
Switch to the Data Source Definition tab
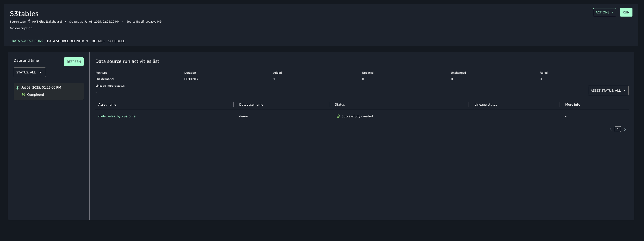click(67, 41)
